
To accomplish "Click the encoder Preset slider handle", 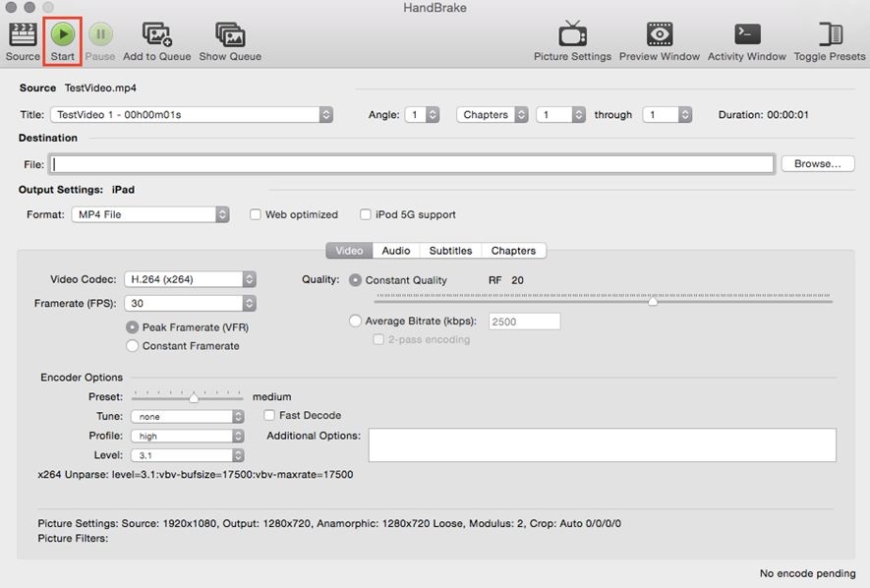I will pyautogui.click(x=194, y=397).
